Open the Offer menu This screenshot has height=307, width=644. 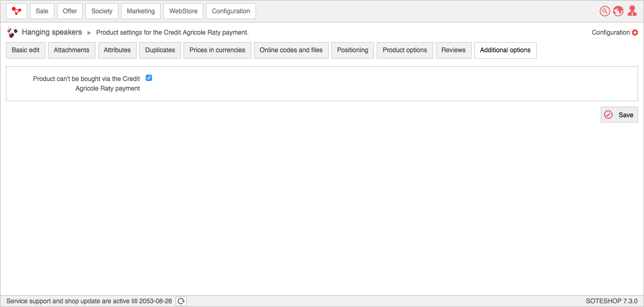pyautogui.click(x=70, y=11)
